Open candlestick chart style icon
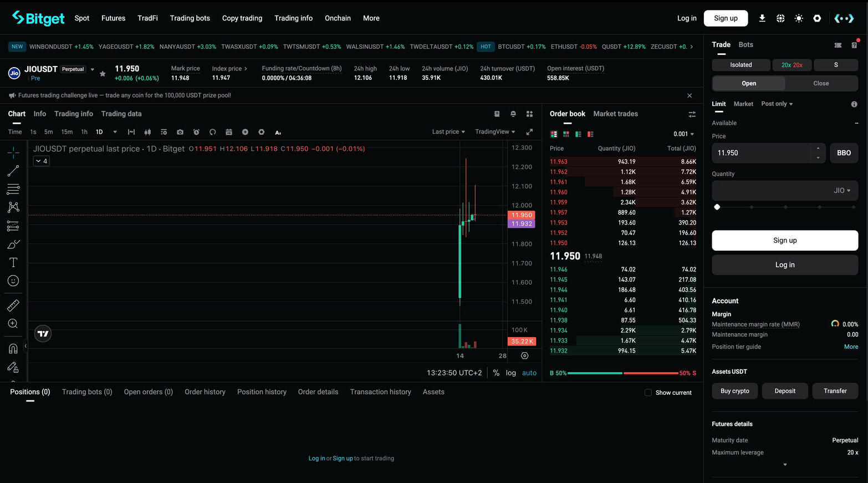Screen dimensions: 868x483 pyautogui.click(x=147, y=132)
